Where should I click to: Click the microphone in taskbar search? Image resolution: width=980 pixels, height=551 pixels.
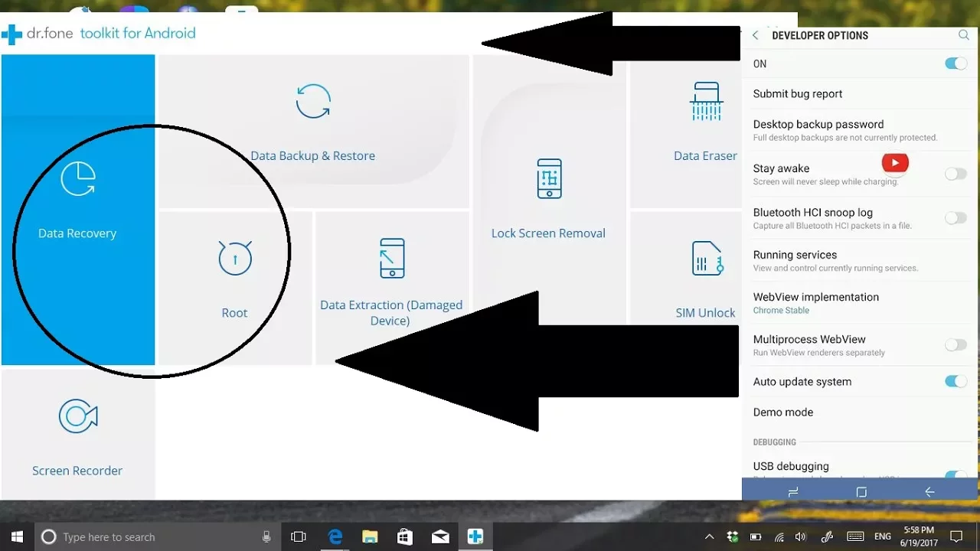[x=266, y=536]
